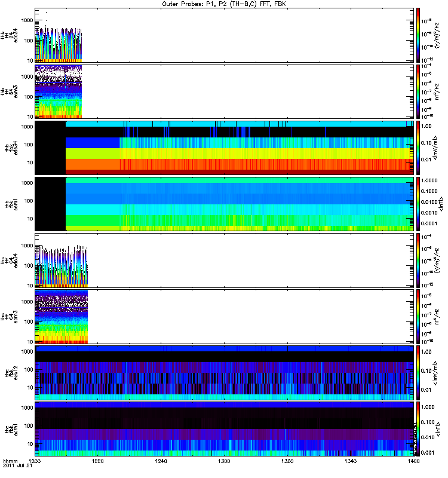Click the 'thc fbk scm1' panel label
The height and width of the screenshot is (478, 448).
tap(11, 430)
